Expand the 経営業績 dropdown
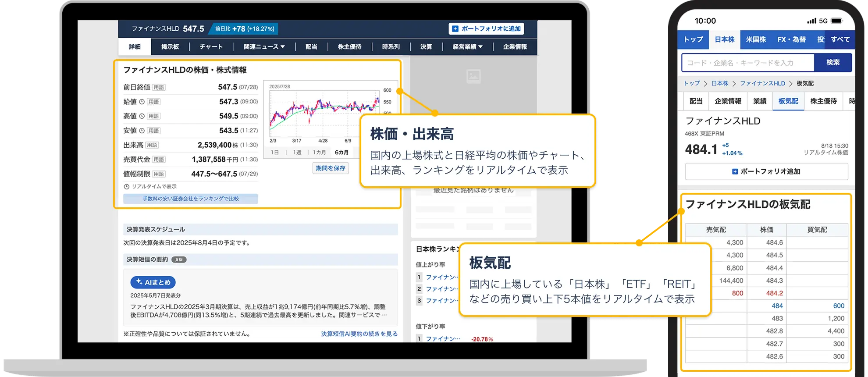Screen dimensions: 868x377 click(468, 47)
